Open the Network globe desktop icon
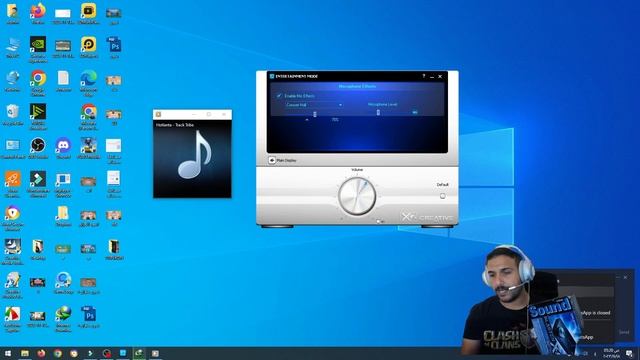Screen dimensions: 640x360 click(x=12, y=80)
